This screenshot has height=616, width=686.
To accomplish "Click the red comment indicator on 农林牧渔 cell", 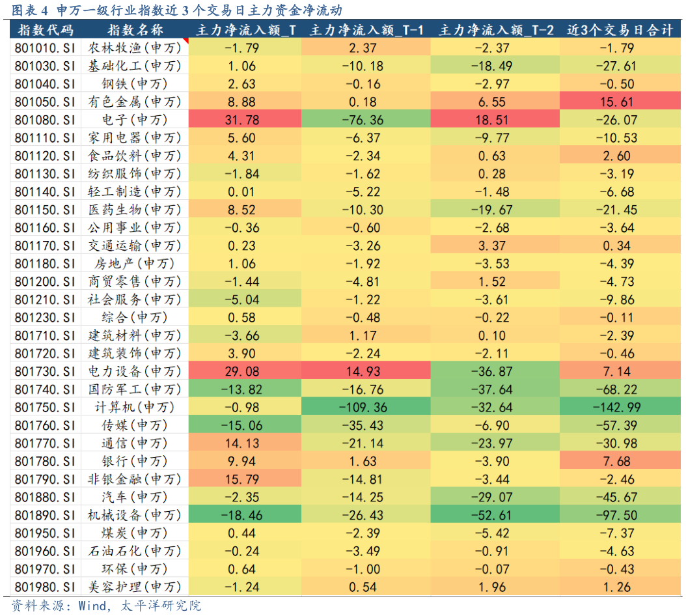I will [x=185, y=41].
